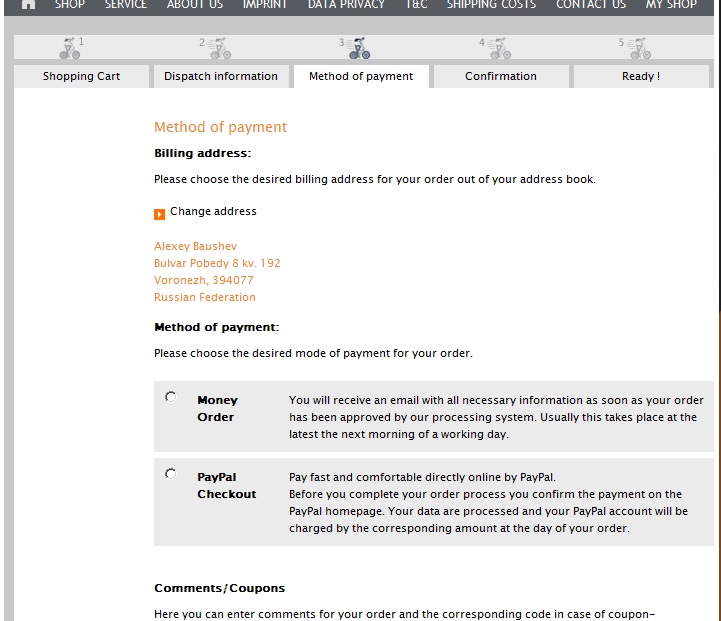Open the Ready ! tab

641,76
